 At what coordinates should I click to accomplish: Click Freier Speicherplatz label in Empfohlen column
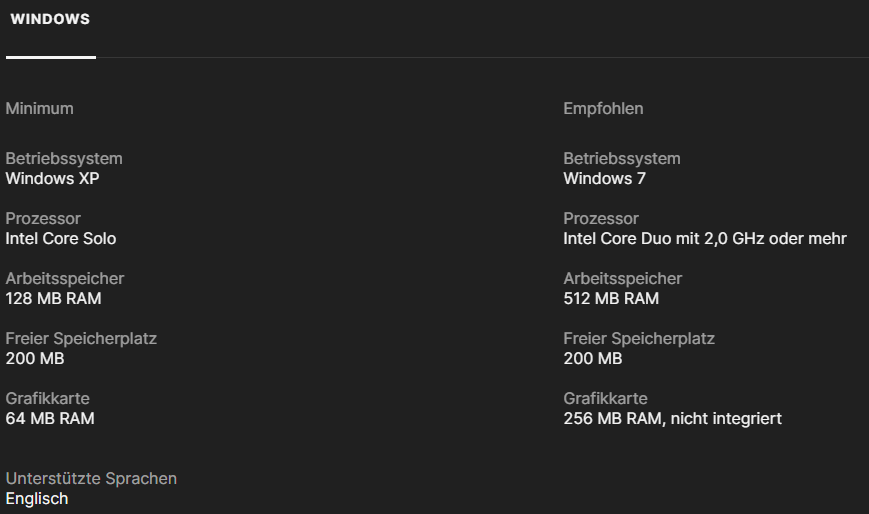[x=639, y=338]
